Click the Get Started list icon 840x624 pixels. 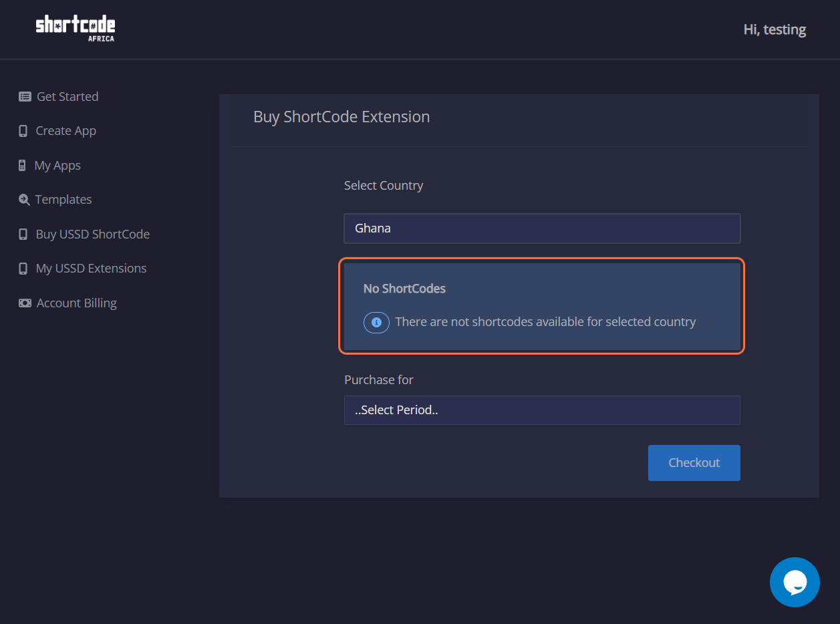pyautogui.click(x=25, y=97)
